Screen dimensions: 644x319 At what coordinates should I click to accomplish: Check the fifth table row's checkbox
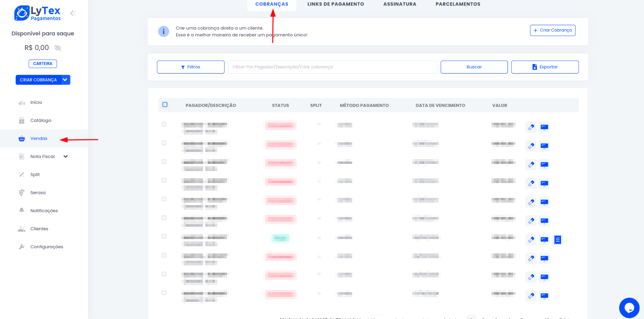164,199
